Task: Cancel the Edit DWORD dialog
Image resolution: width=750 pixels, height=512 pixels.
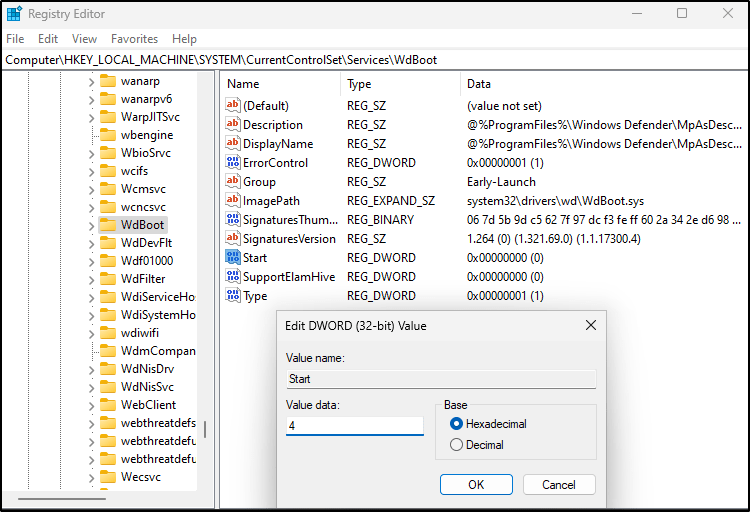Action: tap(558, 485)
